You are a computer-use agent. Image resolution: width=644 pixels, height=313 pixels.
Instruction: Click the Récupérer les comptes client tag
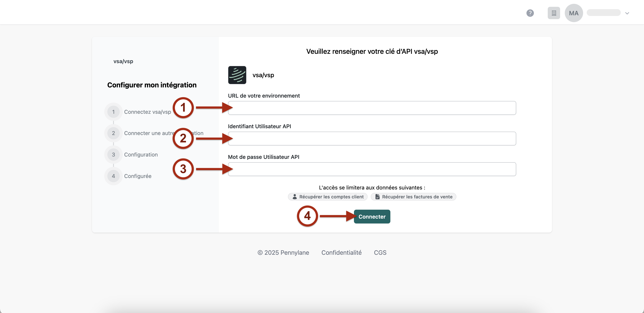click(x=331, y=197)
